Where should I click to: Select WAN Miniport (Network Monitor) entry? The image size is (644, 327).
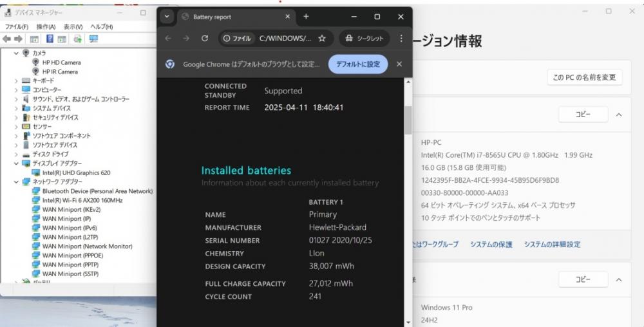tap(88, 246)
